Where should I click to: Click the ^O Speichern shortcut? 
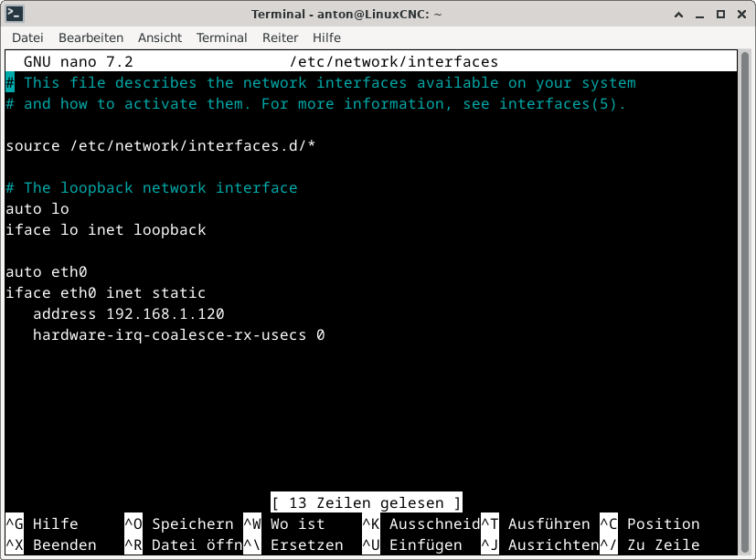[x=179, y=523]
